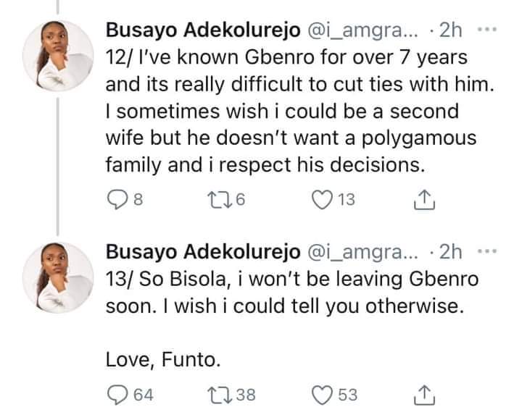Open more options on tweet 12
The image size is (522, 420).
485,30
